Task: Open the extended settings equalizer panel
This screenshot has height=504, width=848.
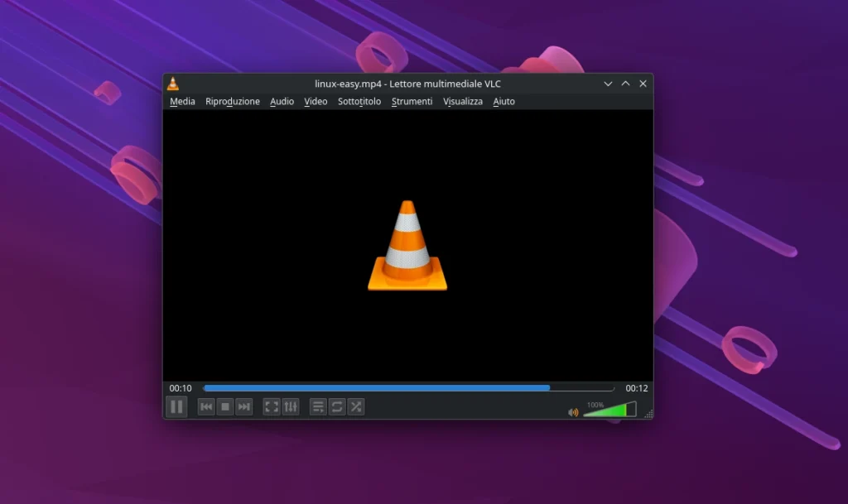Action: (291, 406)
